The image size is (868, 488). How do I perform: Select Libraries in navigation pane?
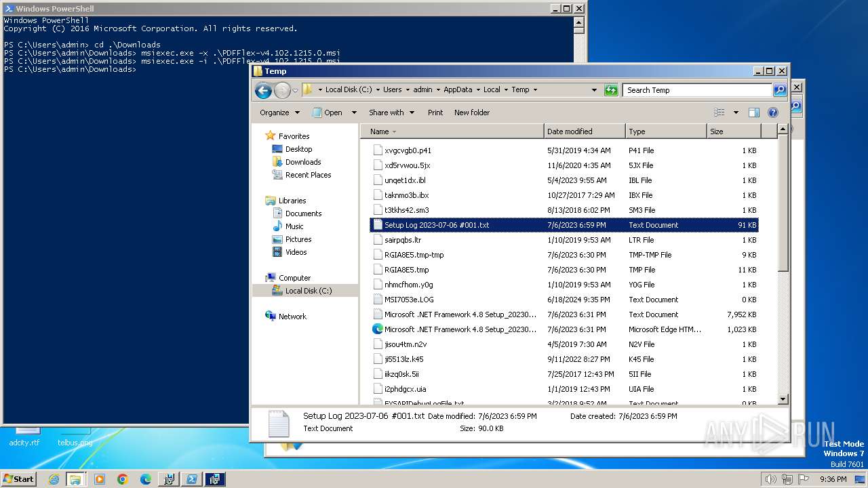coord(292,201)
